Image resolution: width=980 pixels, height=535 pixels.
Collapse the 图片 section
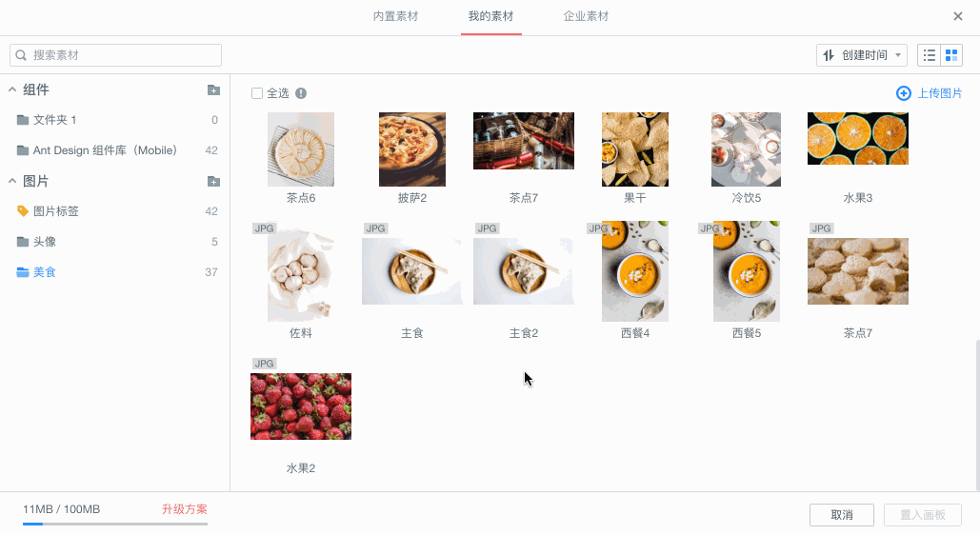pos(11,181)
